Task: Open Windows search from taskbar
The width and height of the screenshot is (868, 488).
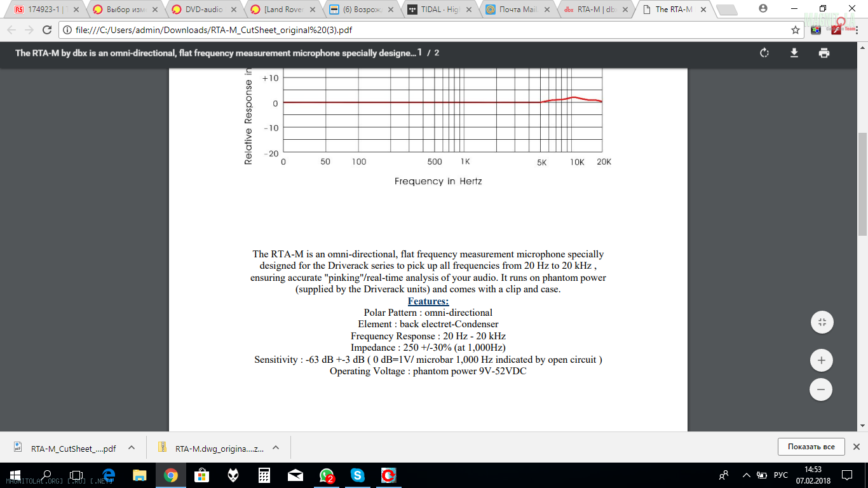Action: click(x=46, y=475)
